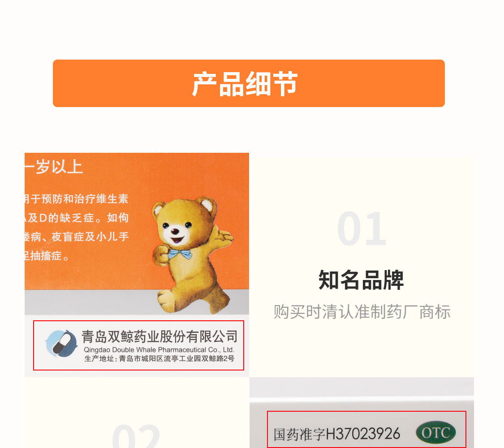Click the bear's blue bow tie
The image size is (504, 448).
(180, 254)
